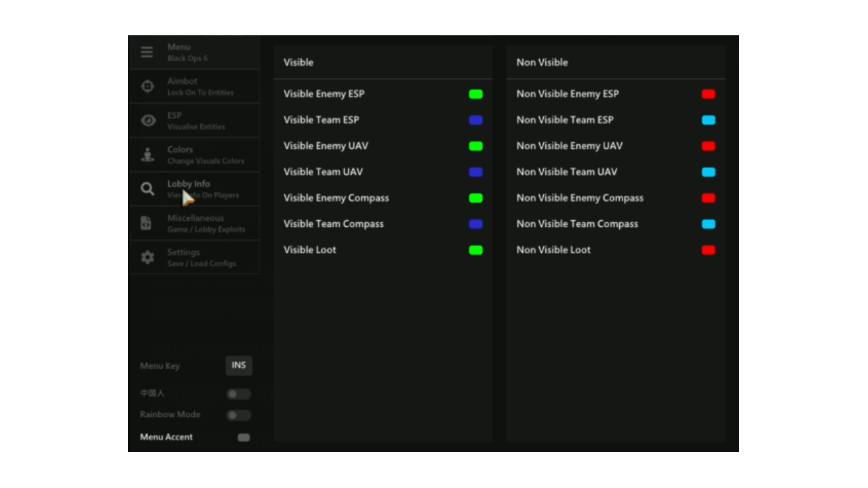Open the Menu Accent color swatch

pos(243,437)
